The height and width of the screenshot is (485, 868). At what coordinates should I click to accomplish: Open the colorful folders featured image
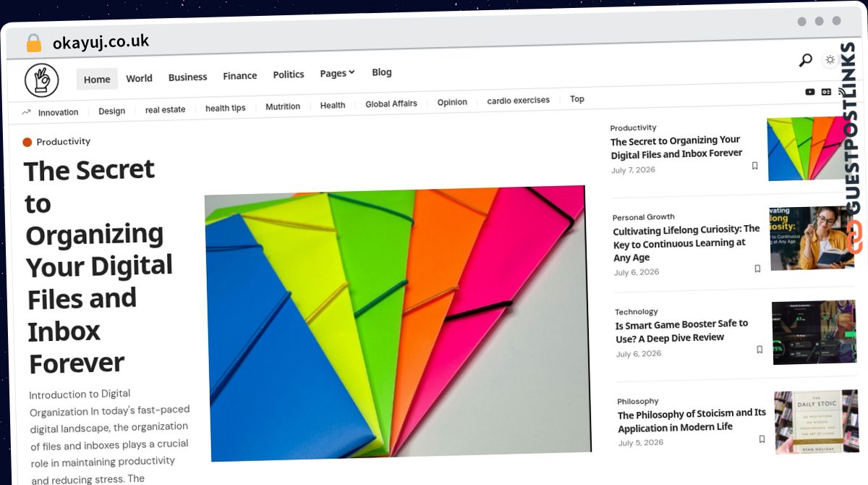click(396, 324)
